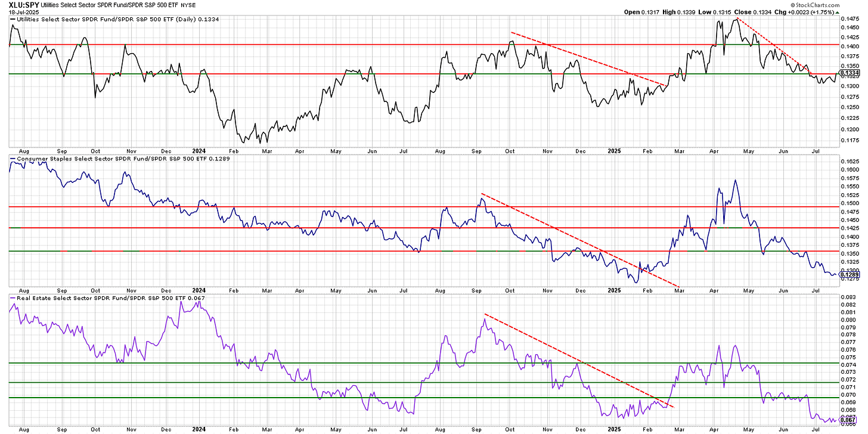The width and height of the screenshot is (868, 434).
Task: Click the red dashed trendline in Consumer Staples panel
Action: pyautogui.click(x=580, y=240)
